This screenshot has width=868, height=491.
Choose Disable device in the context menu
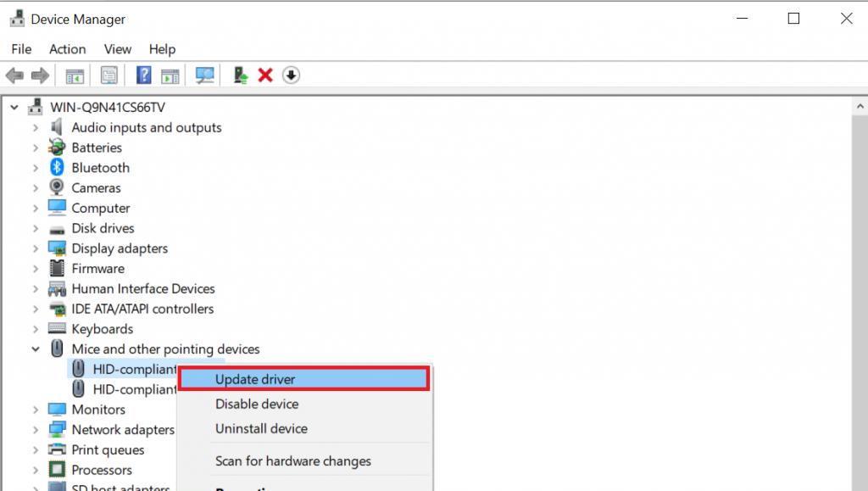[x=256, y=404]
